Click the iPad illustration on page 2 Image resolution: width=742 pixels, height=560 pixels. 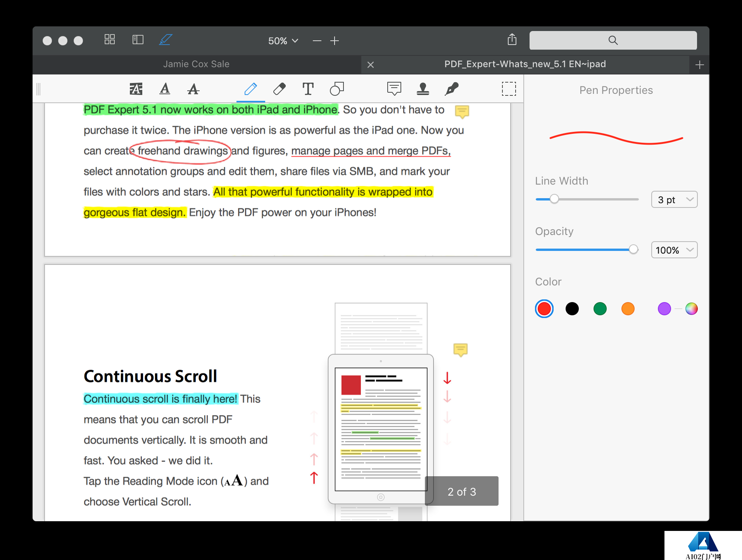(381, 429)
